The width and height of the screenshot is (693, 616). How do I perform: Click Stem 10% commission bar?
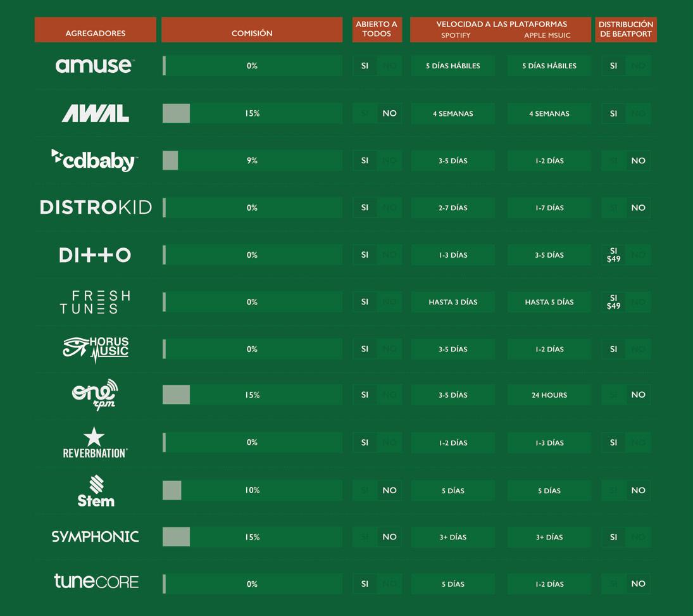tap(253, 490)
